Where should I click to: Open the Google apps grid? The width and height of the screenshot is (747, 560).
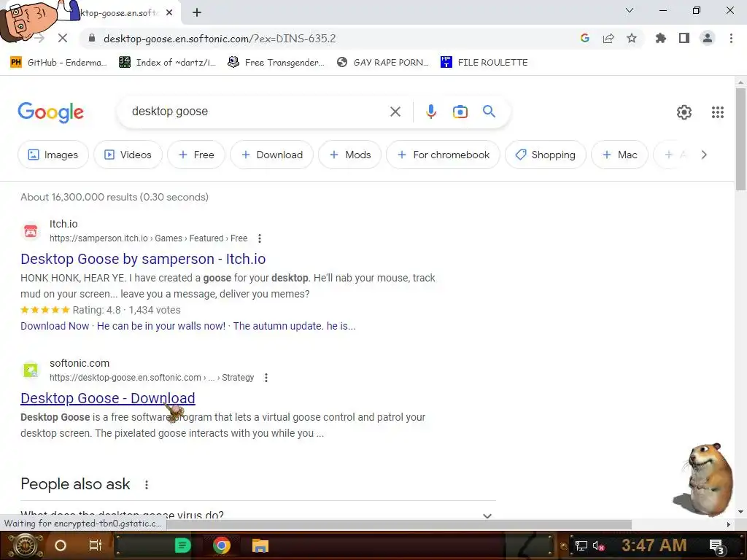click(718, 112)
